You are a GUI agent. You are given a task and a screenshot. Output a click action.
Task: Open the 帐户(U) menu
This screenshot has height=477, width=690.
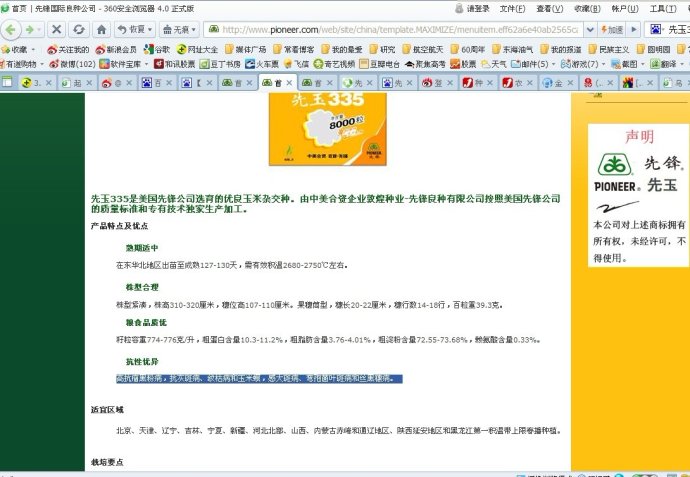[625, 8]
